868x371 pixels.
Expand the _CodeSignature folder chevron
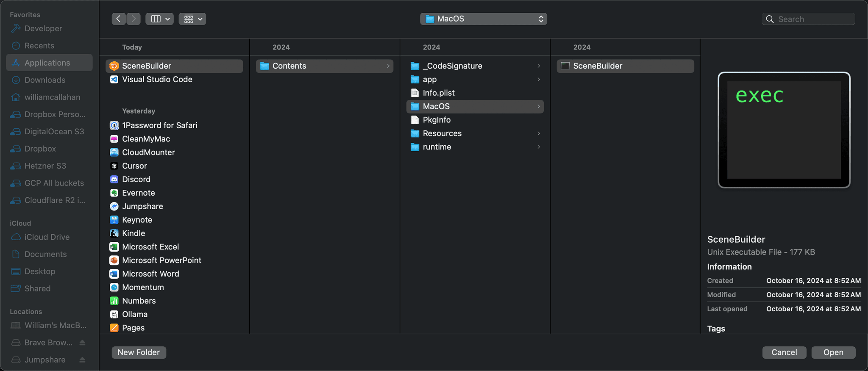[x=539, y=66]
